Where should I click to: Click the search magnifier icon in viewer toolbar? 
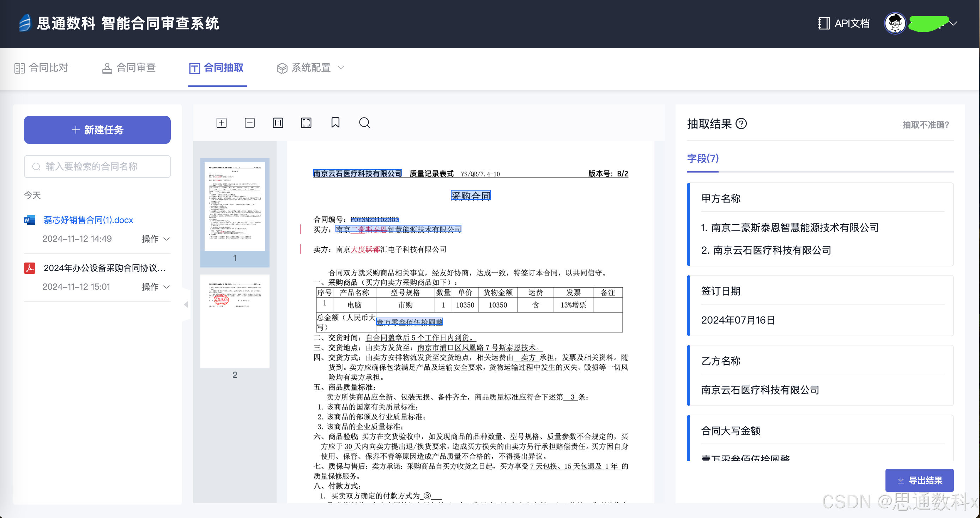[x=364, y=122]
